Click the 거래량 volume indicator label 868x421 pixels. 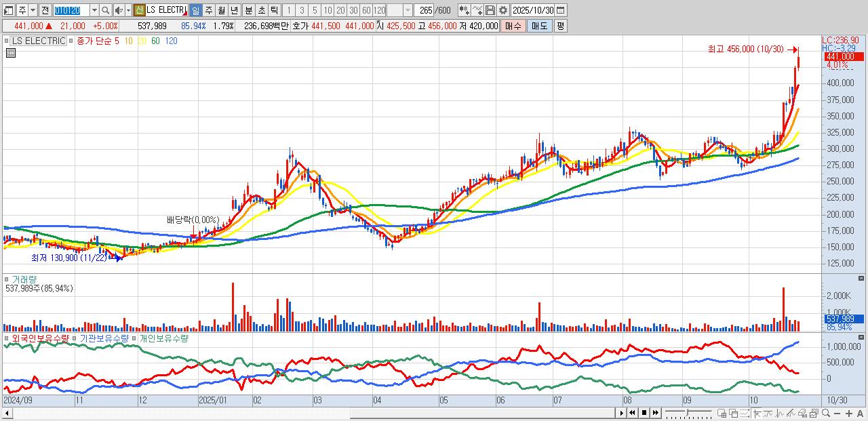[x=24, y=279]
